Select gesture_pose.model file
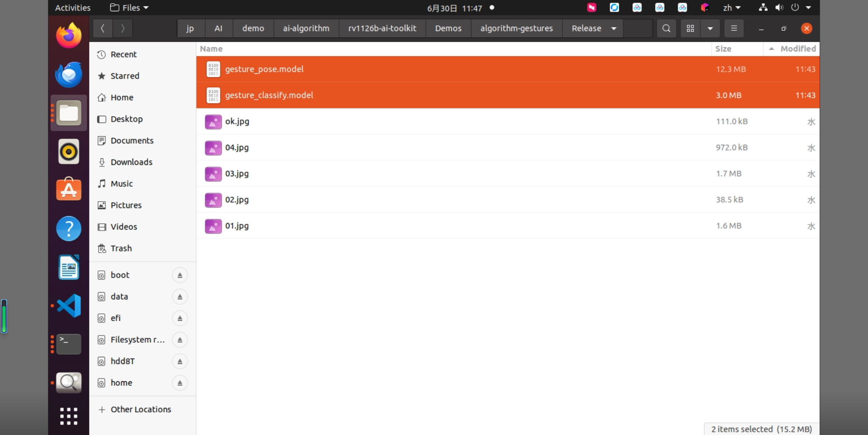Image resolution: width=868 pixels, height=435 pixels. [508, 69]
